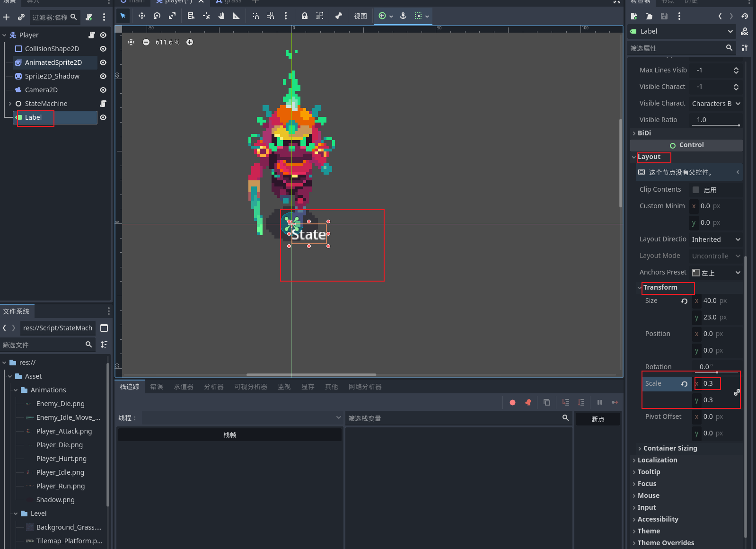Pause execution in debugger toolbar

[600, 402]
